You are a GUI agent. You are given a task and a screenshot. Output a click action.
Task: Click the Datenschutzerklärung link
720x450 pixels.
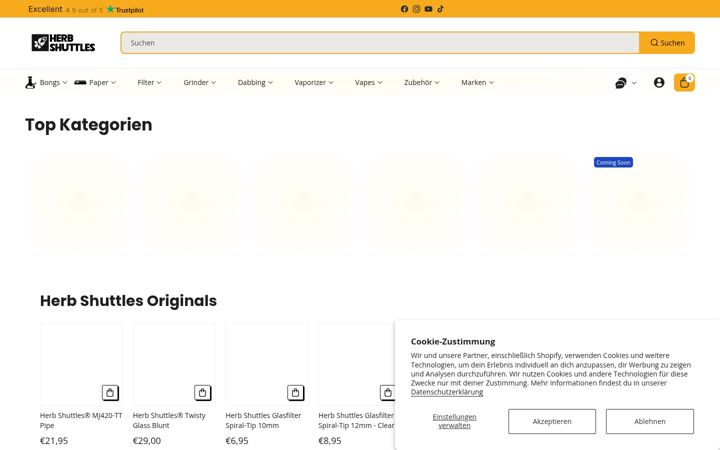click(447, 392)
